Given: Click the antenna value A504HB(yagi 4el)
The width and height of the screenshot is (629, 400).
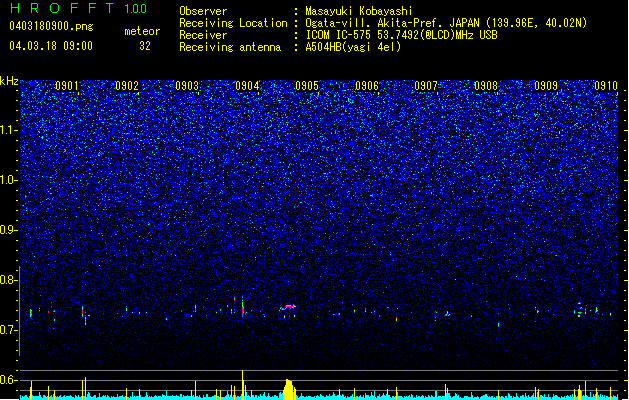Looking at the screenshot, I should click(353, 47).
